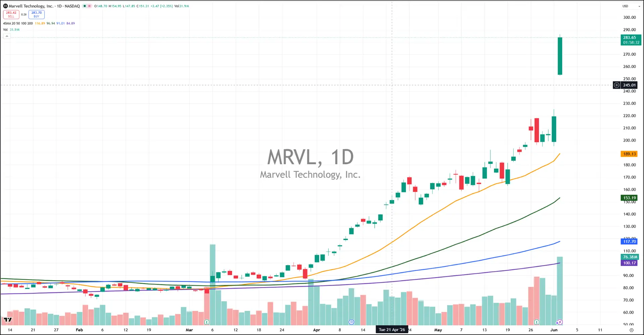Click the May label on the time axis
The height and width of the screenshot is (335, 644).
(438, 330)
